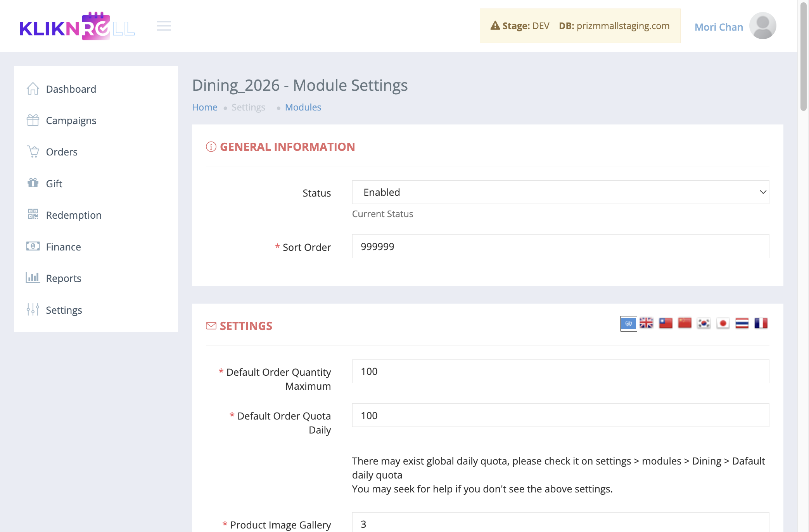
Task: Toggle the hamburger sidebar menu
Action: 164,26
